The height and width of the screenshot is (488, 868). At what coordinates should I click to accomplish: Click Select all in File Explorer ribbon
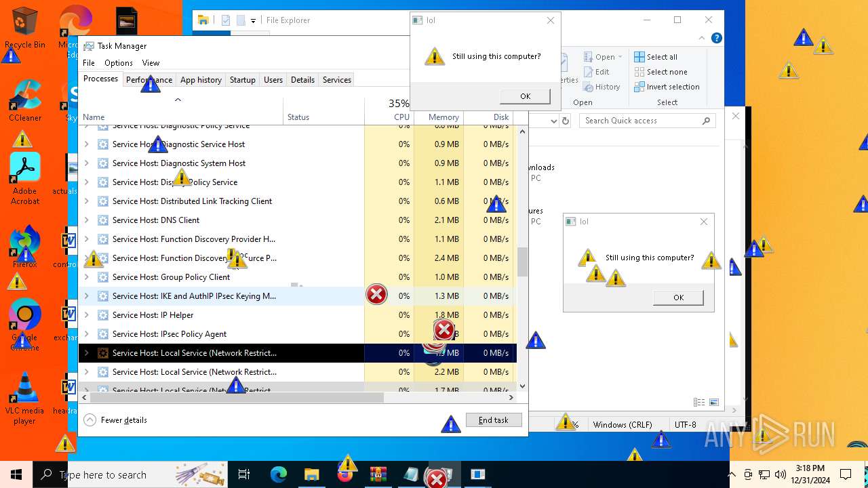(x=656, y=57)
